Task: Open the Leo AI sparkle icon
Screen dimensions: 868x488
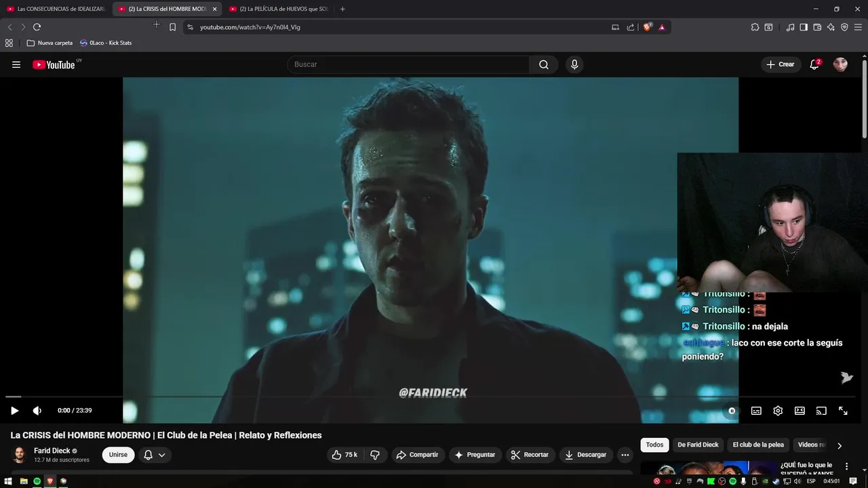Action: click(x=831, y=27)
